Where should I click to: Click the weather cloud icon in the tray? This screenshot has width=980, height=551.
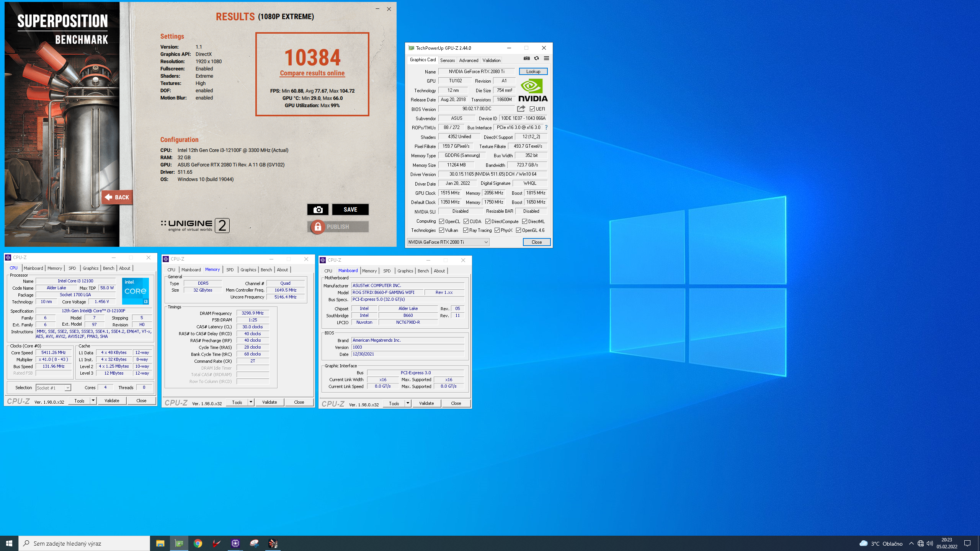pyautogui.click(x=864, y=543)
